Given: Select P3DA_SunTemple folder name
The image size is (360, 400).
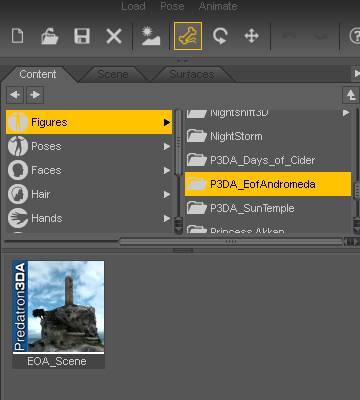Looking at the screenshot, I should point(252,208).
